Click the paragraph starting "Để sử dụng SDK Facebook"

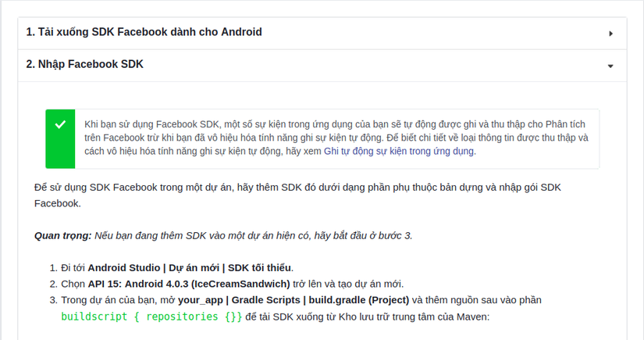tap(297, 188)
